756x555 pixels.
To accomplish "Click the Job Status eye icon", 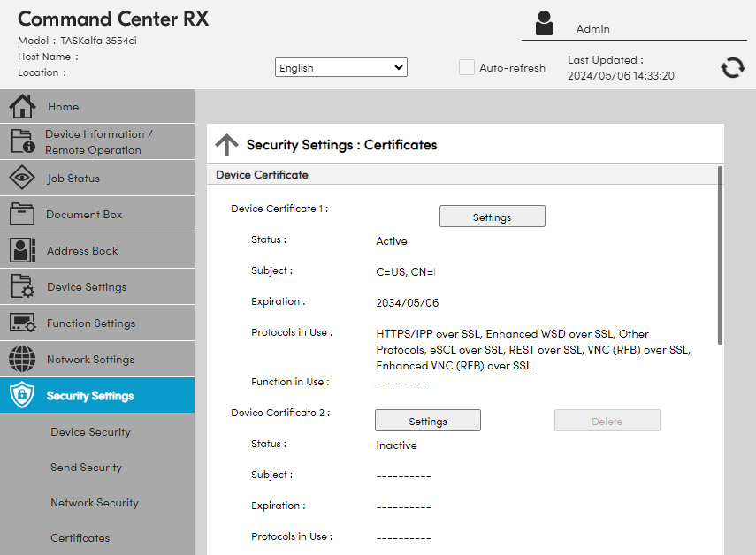I will click(x=22, y=178).
